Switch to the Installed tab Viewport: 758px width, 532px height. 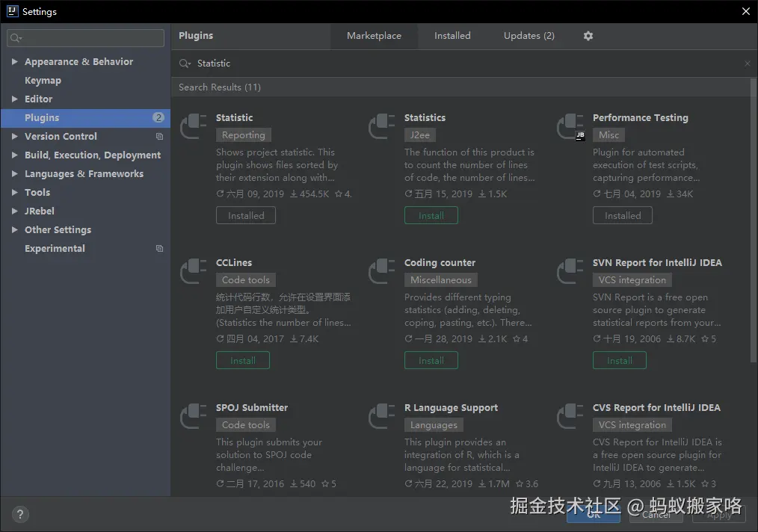[452, 36]
